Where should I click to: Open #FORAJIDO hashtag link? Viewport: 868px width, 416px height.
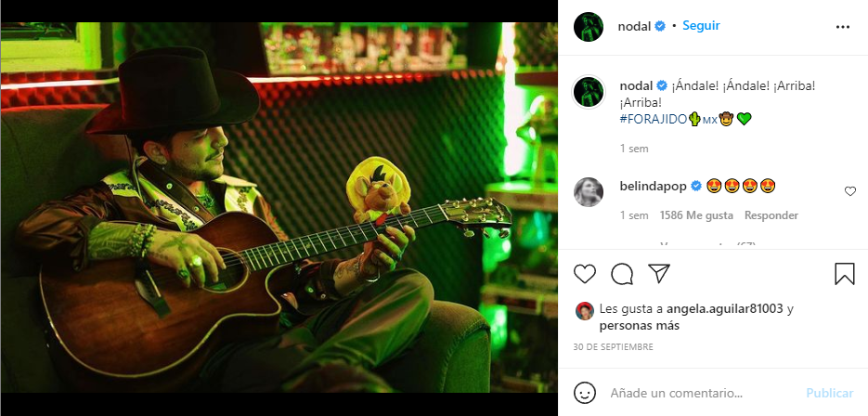pyautogui.click(x=654, y=119)
